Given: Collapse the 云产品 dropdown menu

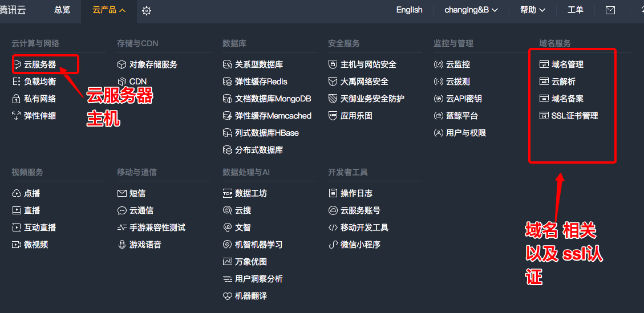Looking at the screenshot, I should click(x=109, y=10).
